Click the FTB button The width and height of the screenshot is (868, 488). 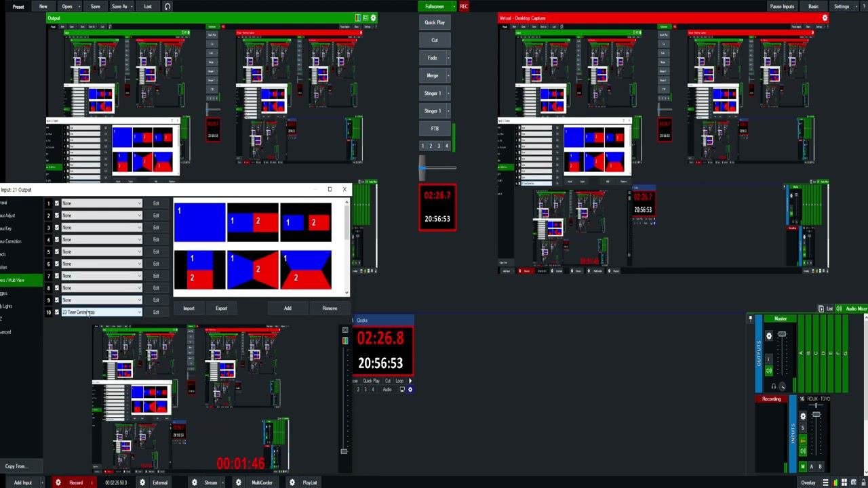(435, 128)
